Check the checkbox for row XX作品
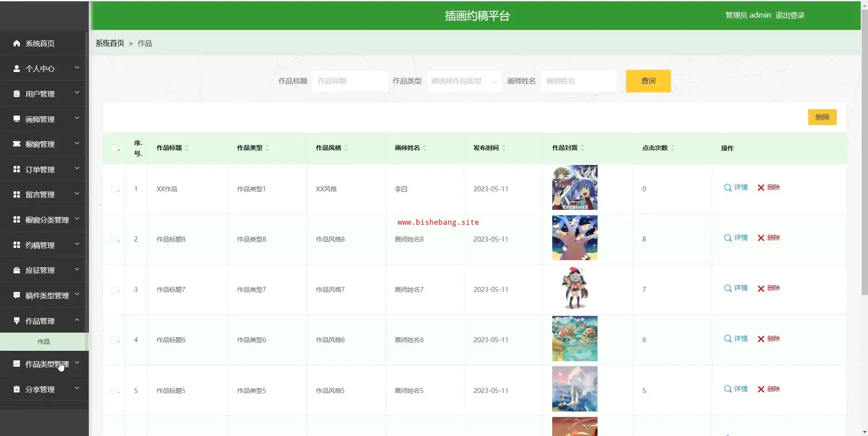The image size is (868, 436). point(115,189)
